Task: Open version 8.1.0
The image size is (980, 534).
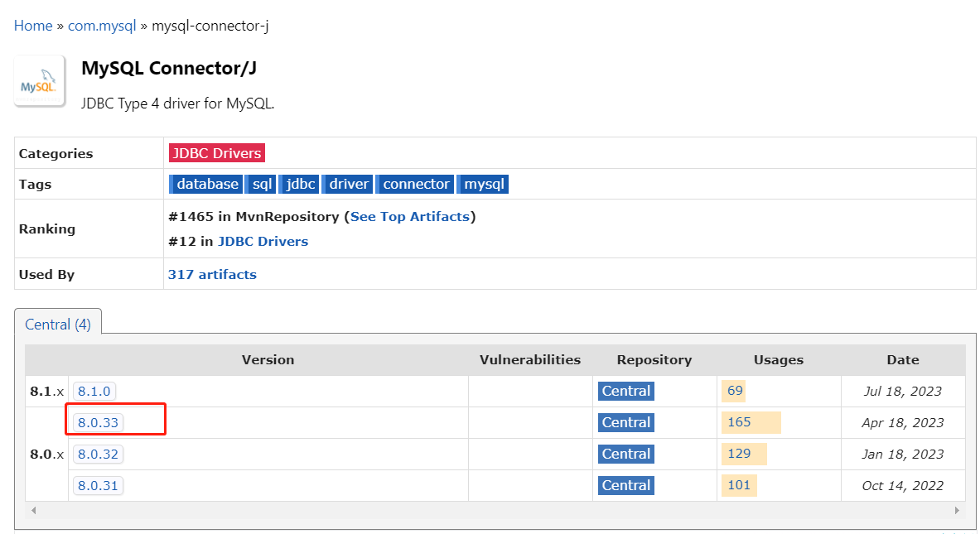Action: pyautogui.click(x=94, y=392)
